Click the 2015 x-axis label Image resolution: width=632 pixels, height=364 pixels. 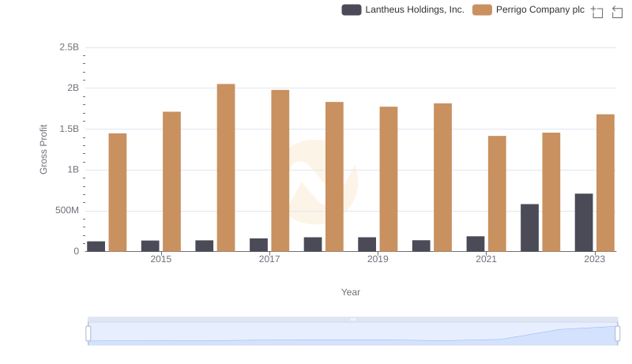coord(161,259)
